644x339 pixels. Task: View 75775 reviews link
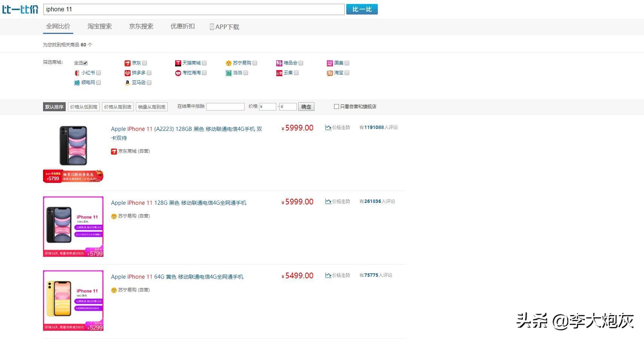pyautogui.click(x=376, y=275)
